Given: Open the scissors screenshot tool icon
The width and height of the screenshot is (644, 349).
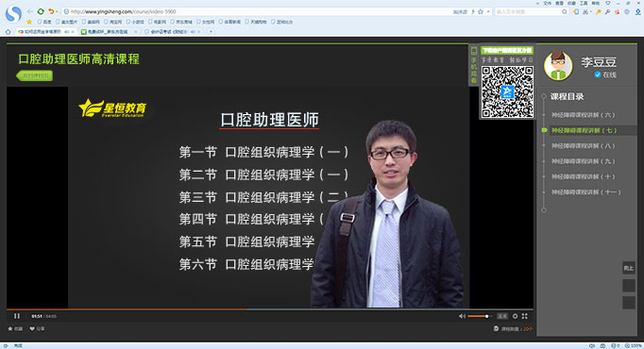Looking at the screenshot, I should (x=585, y=12).
